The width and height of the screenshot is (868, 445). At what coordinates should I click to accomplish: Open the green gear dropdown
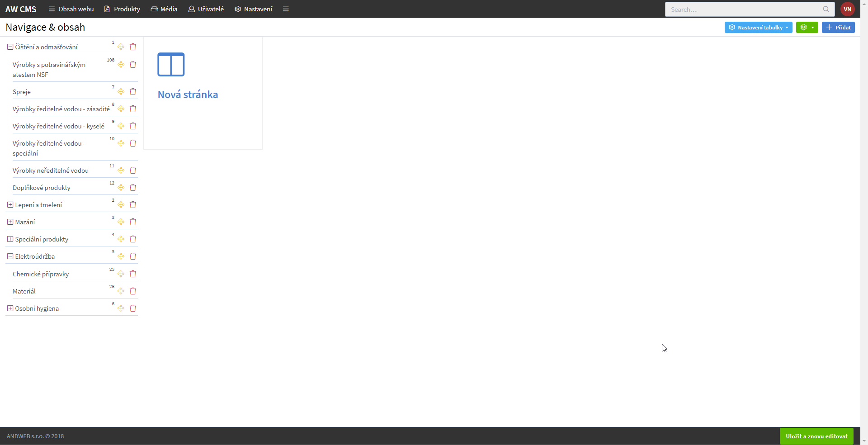807,27
